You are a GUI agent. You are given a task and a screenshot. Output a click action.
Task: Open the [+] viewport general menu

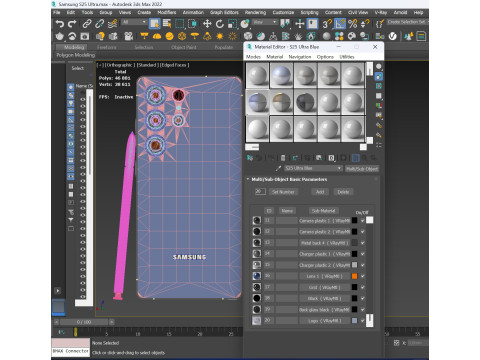[100, 65]
